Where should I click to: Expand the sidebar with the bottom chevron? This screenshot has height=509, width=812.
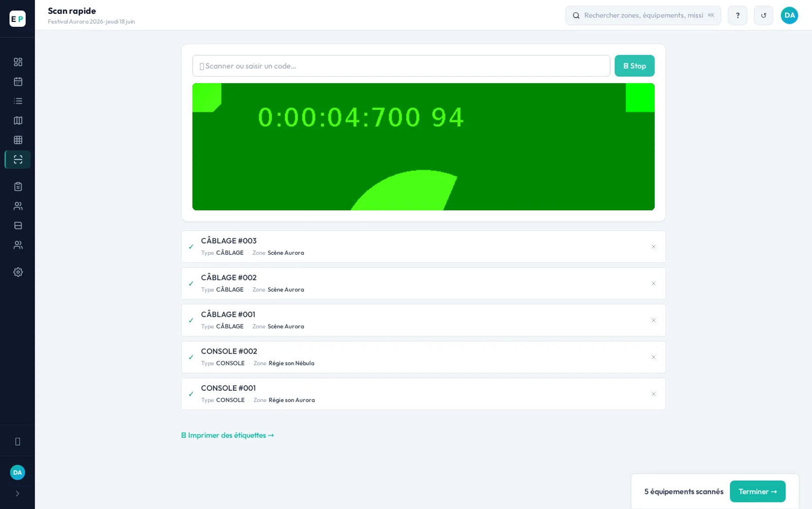pos(17,493)
